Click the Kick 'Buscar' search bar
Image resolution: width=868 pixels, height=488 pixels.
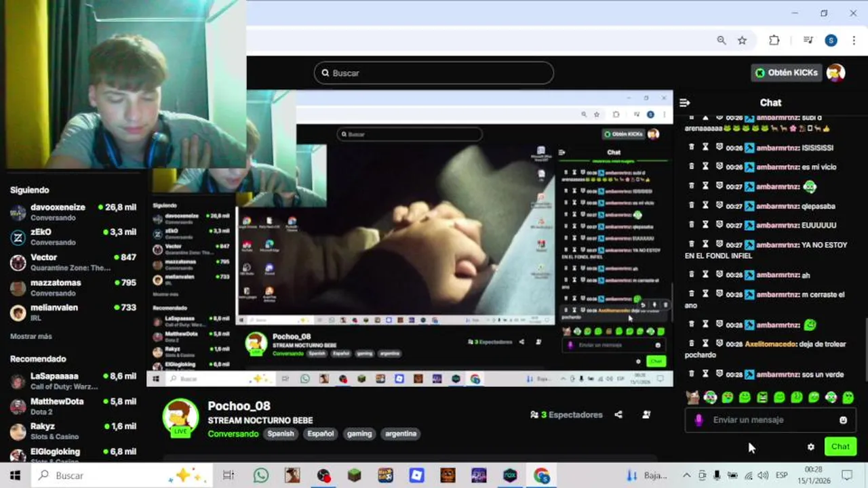[x=434, y=73]
